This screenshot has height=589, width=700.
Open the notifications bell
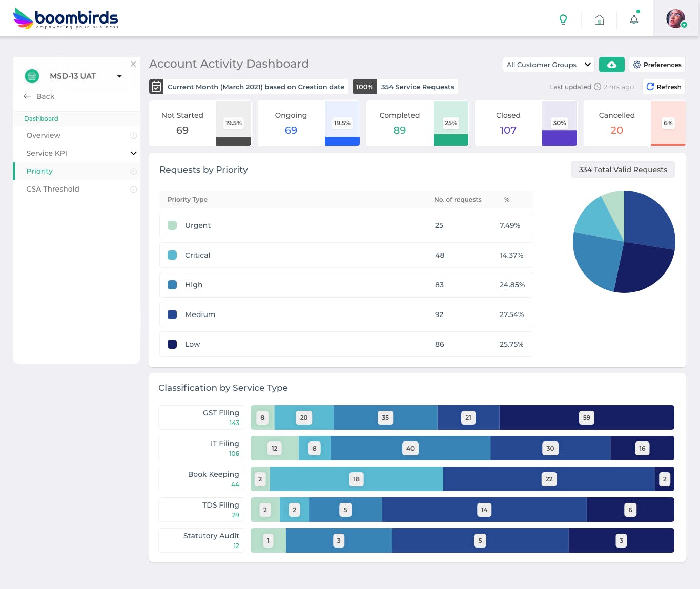point(634,19)
